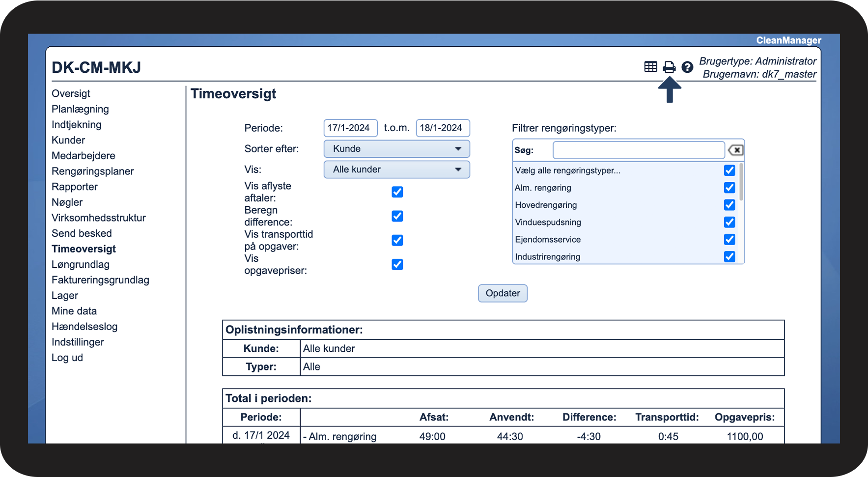Toggle the Vis opgavepriser checkbox

[397, 265]
